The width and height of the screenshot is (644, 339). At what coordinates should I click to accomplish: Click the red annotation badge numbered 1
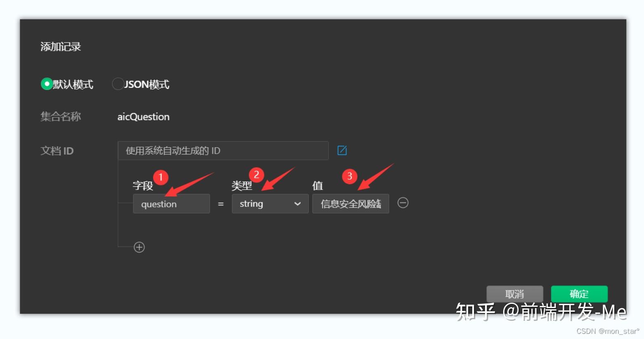point(161,178)
